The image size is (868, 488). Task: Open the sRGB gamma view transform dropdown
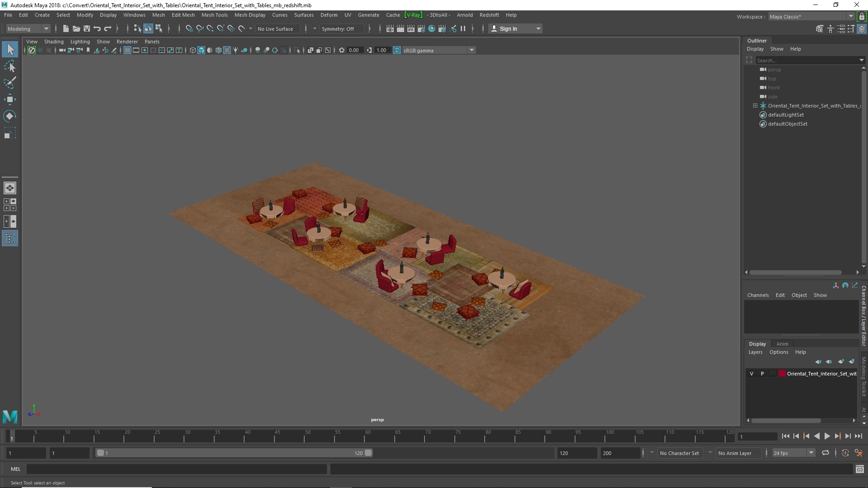pos(438,50)
